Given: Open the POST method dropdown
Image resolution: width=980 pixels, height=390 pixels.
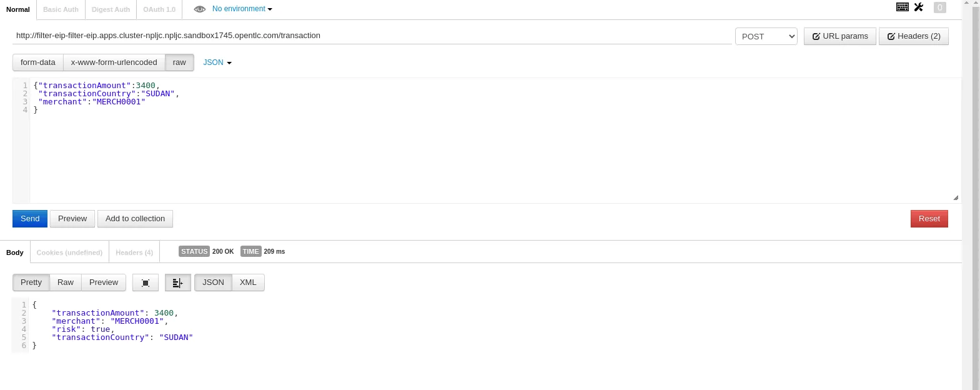Looking at the screenshot, I should 766,36.
